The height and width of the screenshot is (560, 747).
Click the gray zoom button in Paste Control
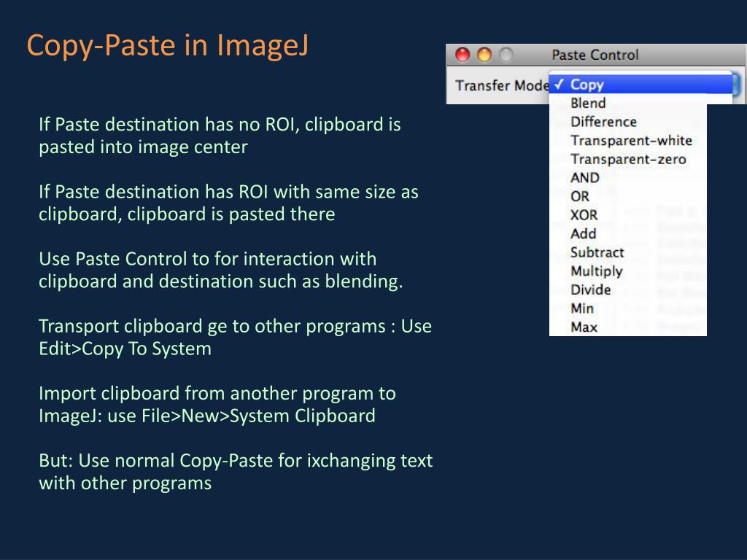point(506,55)
